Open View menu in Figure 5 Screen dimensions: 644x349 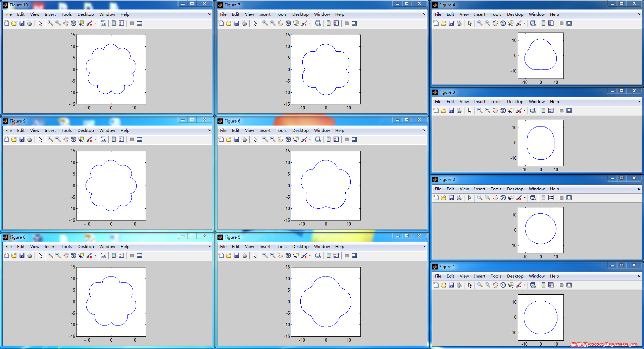click(x=249, y=246)
